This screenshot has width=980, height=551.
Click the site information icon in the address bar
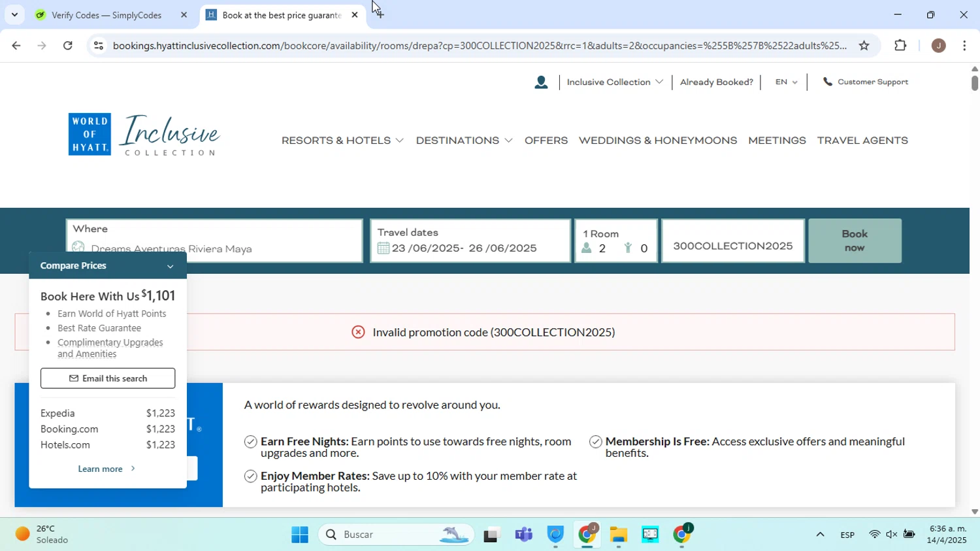98,46
